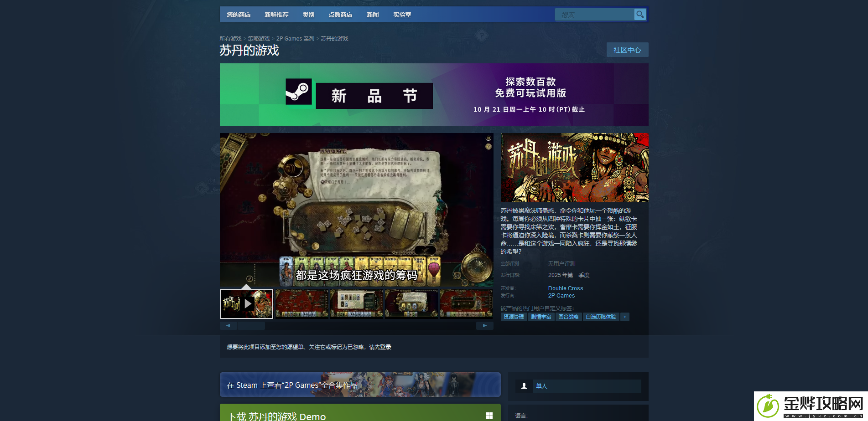The width and height of the screenshot is (868, 421).
Task: Select the 回合战略 tag
Action: pos(568,317)
